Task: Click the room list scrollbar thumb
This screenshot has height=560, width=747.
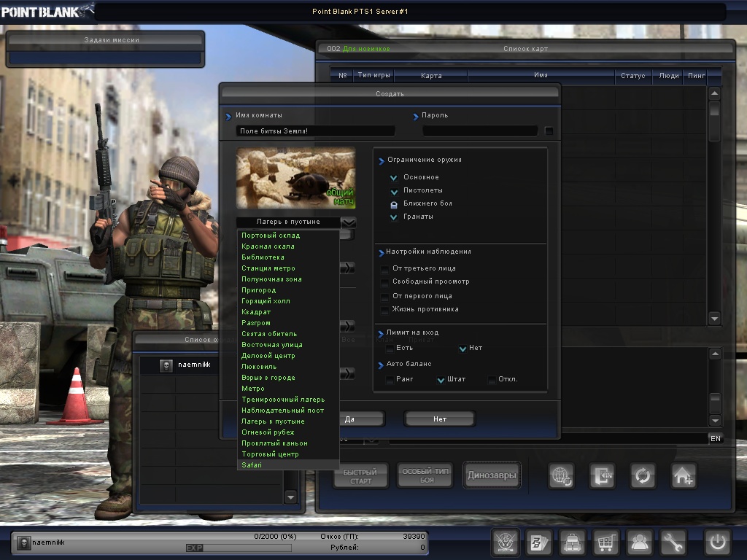Action: click(x=714, y=109)
